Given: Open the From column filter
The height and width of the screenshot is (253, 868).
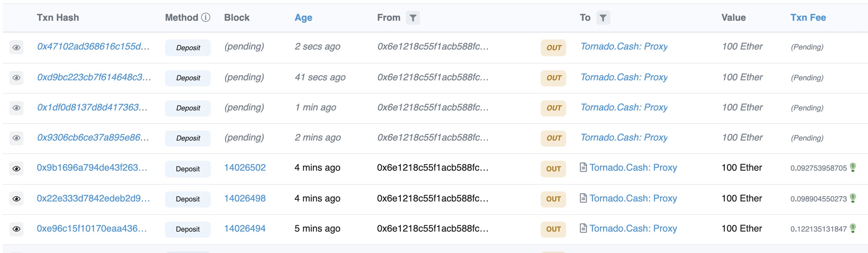Looking at the screenshot, I should [x=413, y=18].
